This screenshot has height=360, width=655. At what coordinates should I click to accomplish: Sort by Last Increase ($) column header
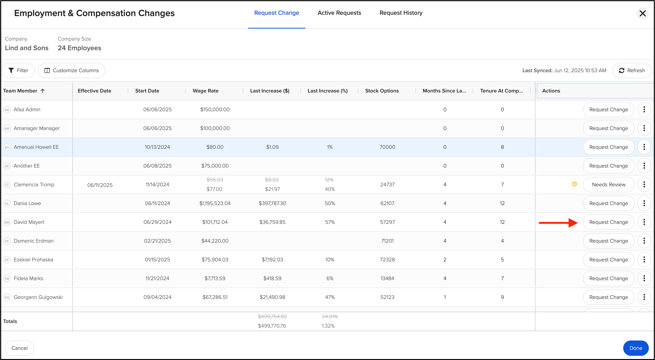point(270,91)
